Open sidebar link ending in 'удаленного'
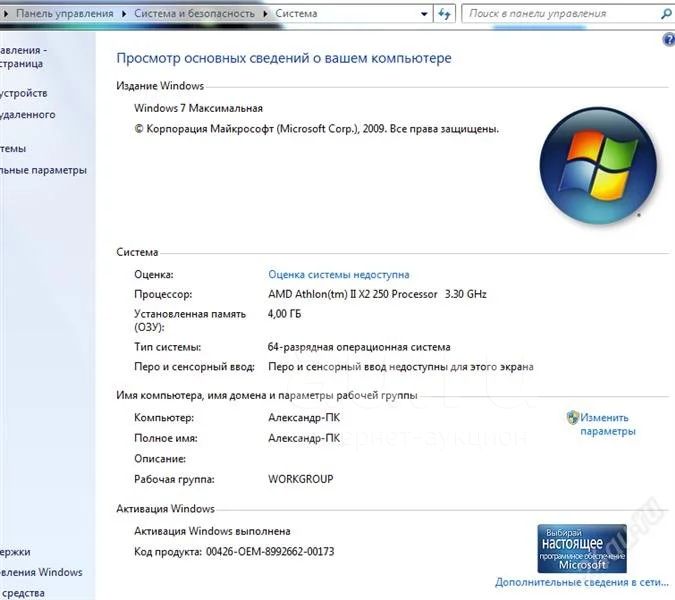The image size is (675, 600). click(x=28, y=115)
